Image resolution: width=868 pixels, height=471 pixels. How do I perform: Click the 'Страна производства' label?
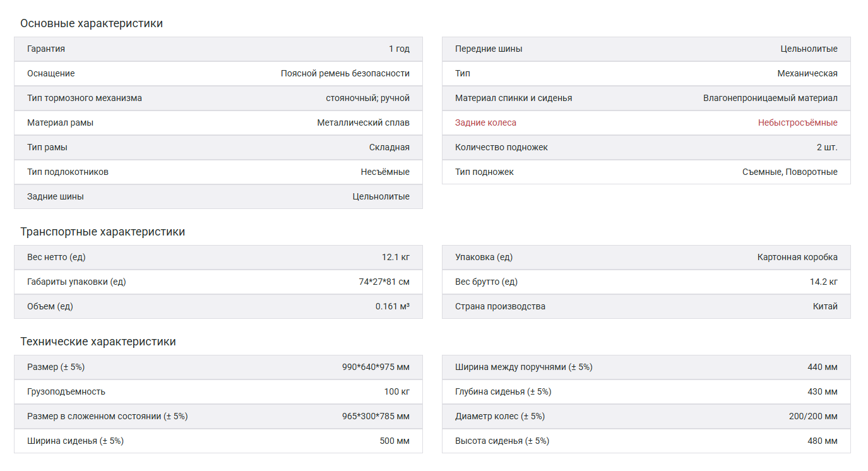coord(500,306)
